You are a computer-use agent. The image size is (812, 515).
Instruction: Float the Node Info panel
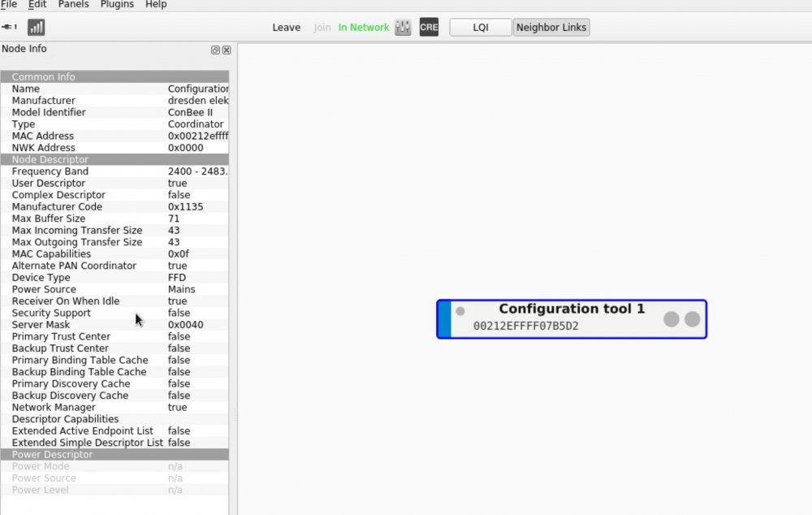click(215, 50)
